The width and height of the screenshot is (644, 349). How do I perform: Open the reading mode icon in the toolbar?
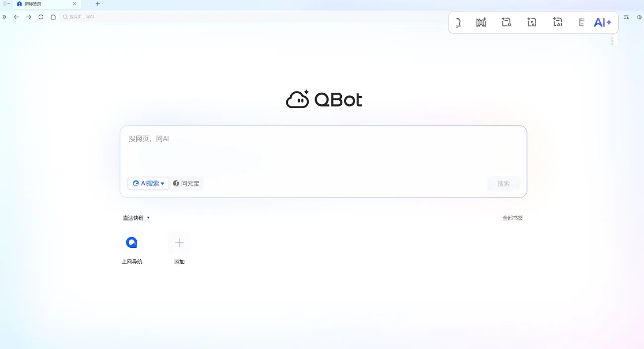point(581,22)
